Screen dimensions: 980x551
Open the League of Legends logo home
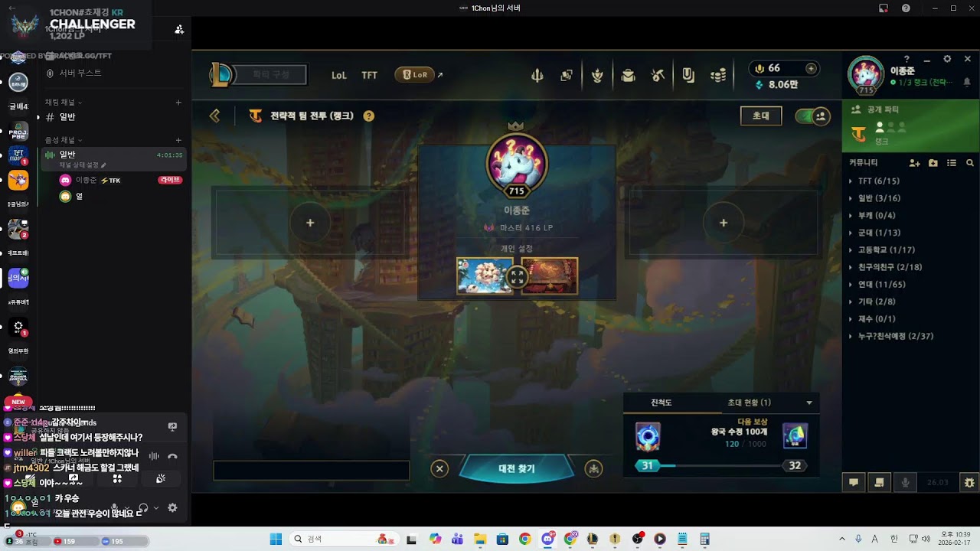tap(222, 74)
